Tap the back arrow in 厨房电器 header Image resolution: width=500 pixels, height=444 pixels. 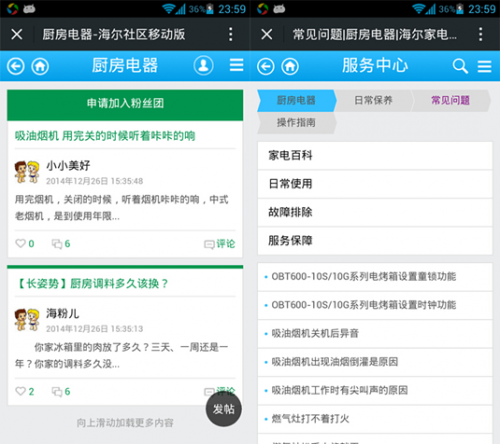16,66
